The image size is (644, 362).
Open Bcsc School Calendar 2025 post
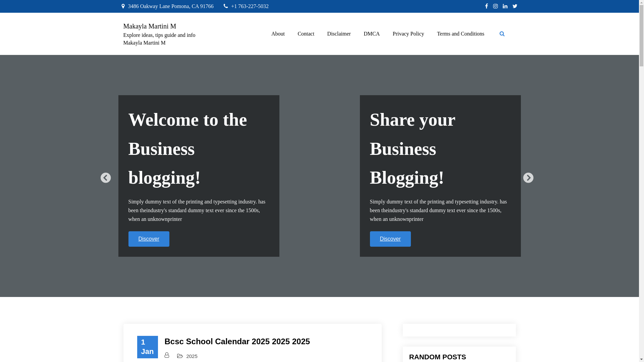237,341
